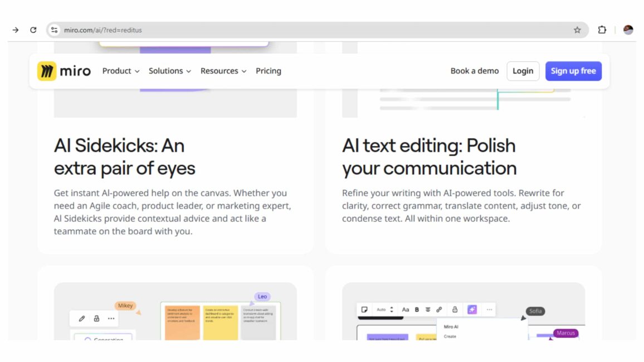Open the browser extensions puzzle icon
This screenshot has height=362, width=644.
point(602,30)
